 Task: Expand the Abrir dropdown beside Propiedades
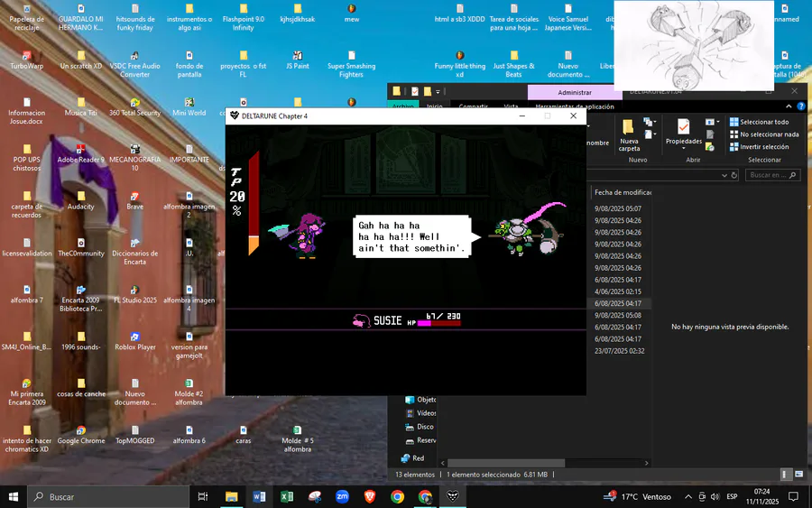(713, 122)
